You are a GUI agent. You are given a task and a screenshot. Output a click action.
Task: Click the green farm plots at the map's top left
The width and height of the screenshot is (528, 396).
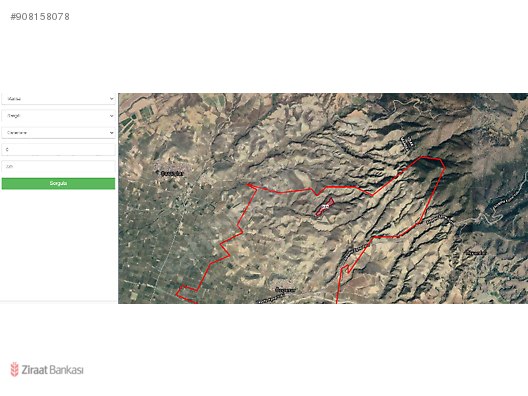pos(137,116)
